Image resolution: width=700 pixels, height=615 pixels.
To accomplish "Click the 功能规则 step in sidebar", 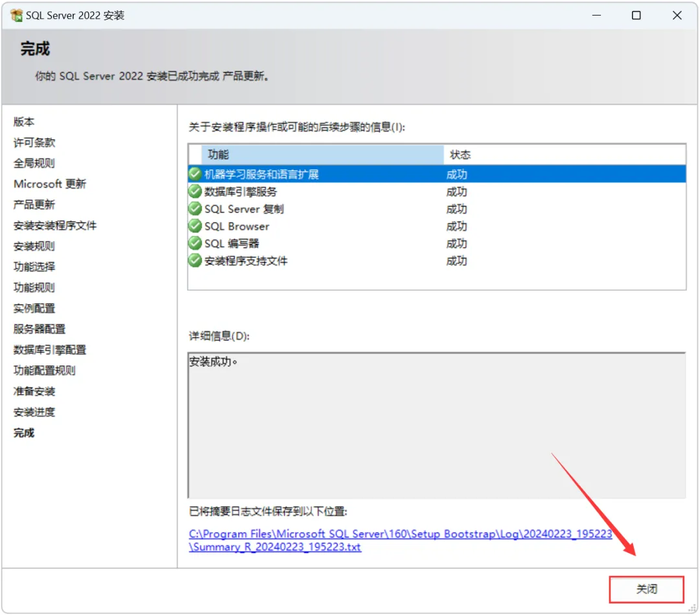I will (34, 288).
